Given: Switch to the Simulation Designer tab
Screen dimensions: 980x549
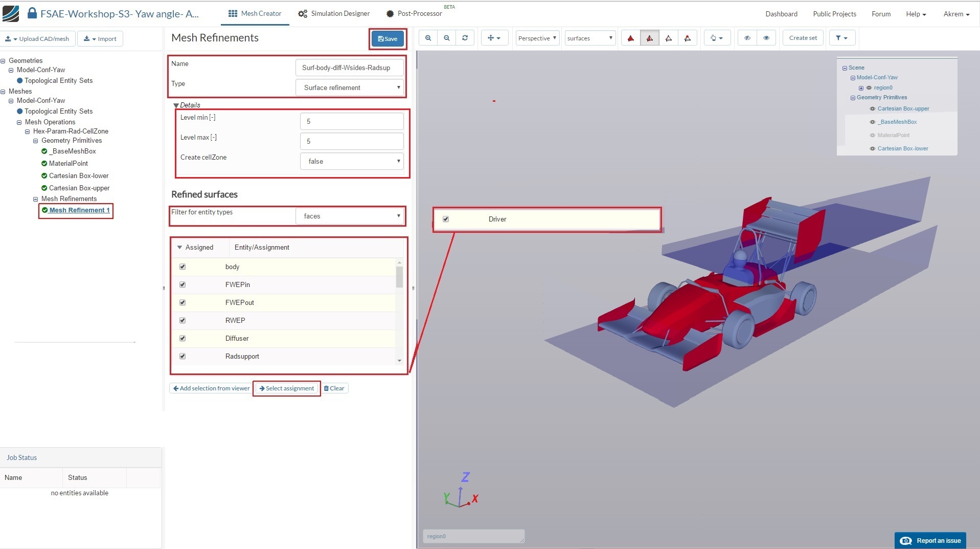Looking at the screenshot, I should coord(334,14).
